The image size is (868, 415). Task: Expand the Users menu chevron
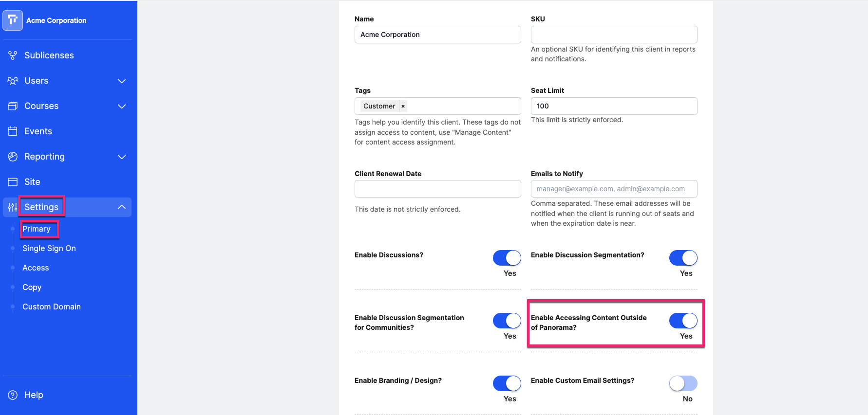tap(122, 81)
